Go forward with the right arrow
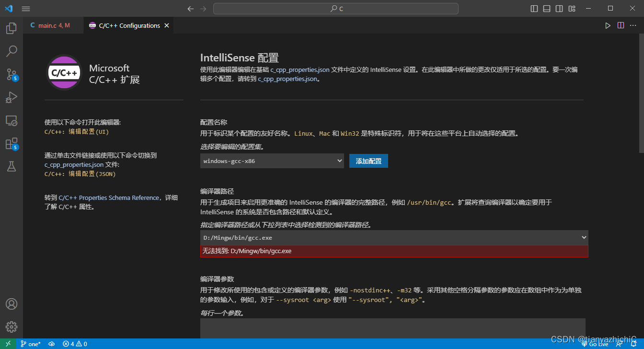Screen dimensions: 644x349 click(x=203, y=9)
